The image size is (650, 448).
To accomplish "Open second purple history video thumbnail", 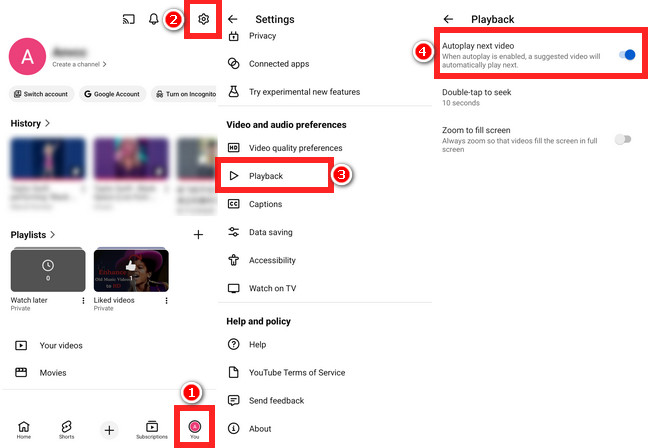I will coord(131,159).
